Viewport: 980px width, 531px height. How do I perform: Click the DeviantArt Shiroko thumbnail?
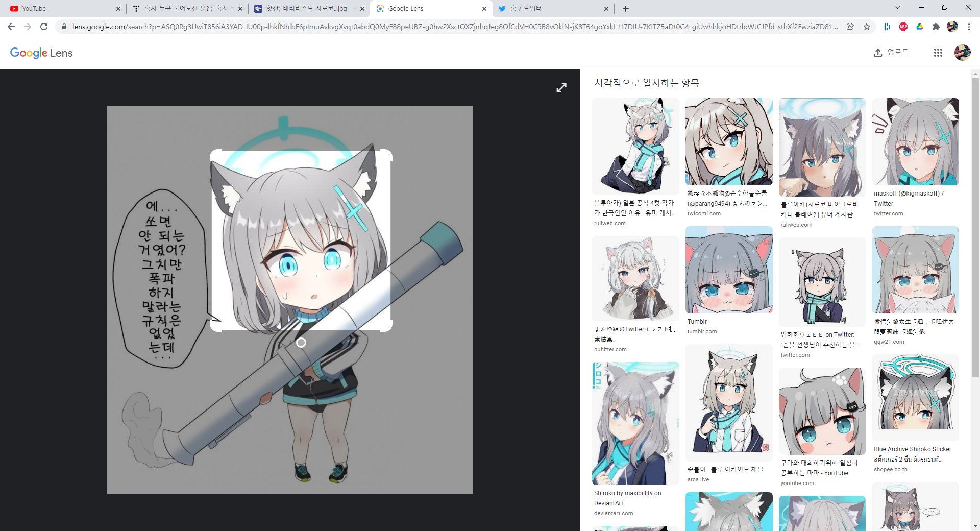[x=635, y=423]
